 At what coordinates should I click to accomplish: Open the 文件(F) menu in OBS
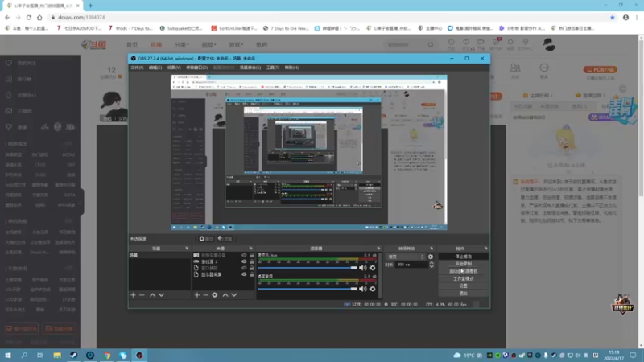pyautogui.click(x=137, y=68)
